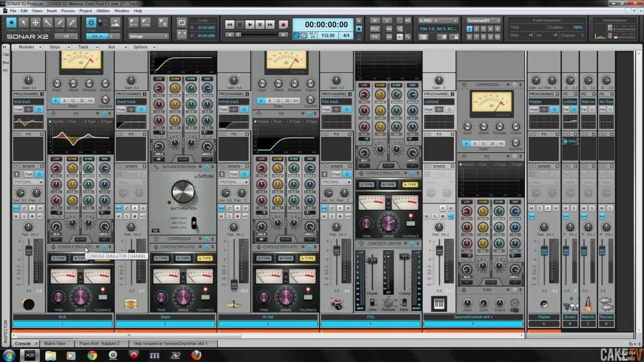This screenshot has height=362, width=644.
Task: Open the Screenset01 dropdown
Action: (x=484, y=21)
